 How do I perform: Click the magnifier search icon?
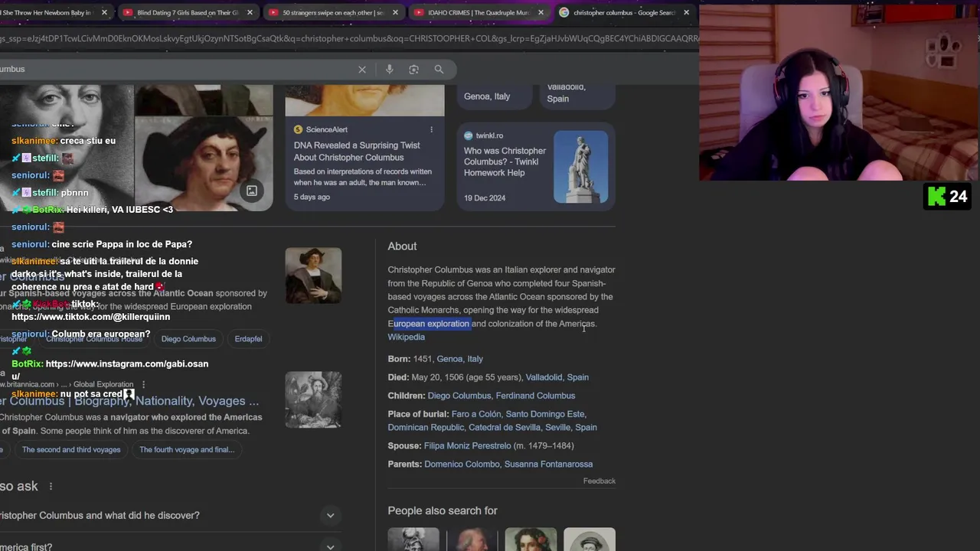pyautogui.click(x=439, y=70)
